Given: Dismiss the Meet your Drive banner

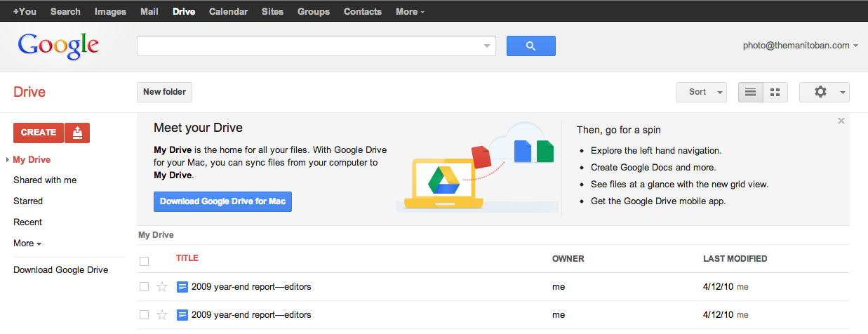Looking at the screenshot, I should click(x=841, y=121).
